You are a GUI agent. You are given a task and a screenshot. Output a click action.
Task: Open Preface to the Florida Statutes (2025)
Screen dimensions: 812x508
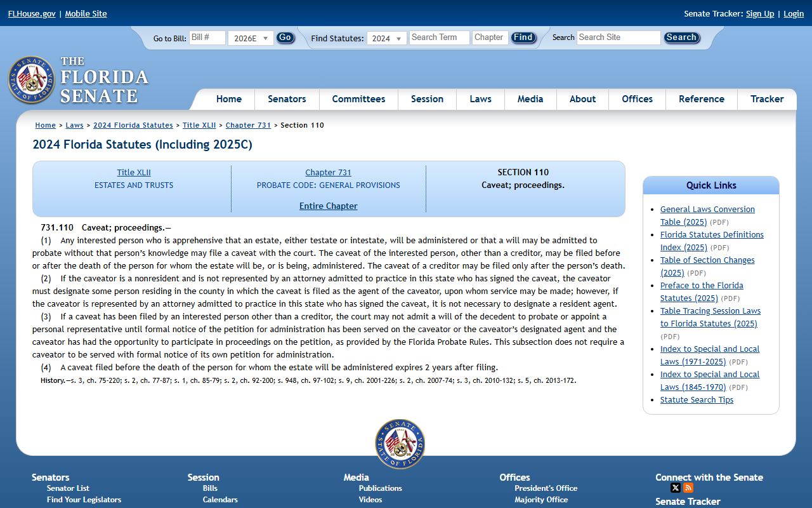click(x=702, y=291)
